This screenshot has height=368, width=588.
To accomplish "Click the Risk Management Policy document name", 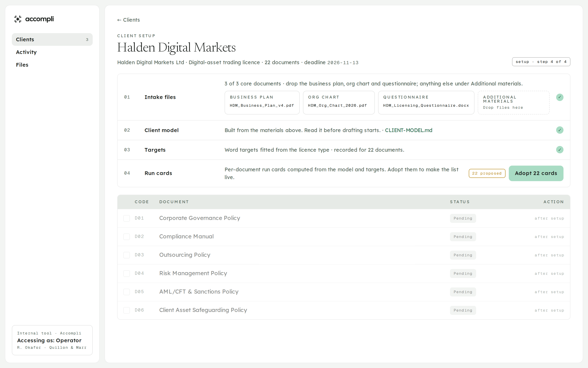I will [193, 273].
